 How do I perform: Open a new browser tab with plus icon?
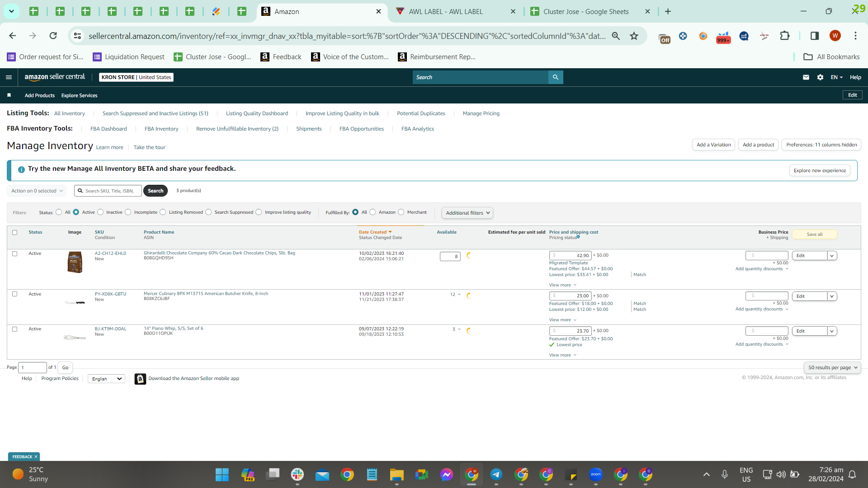click(668, 11)
